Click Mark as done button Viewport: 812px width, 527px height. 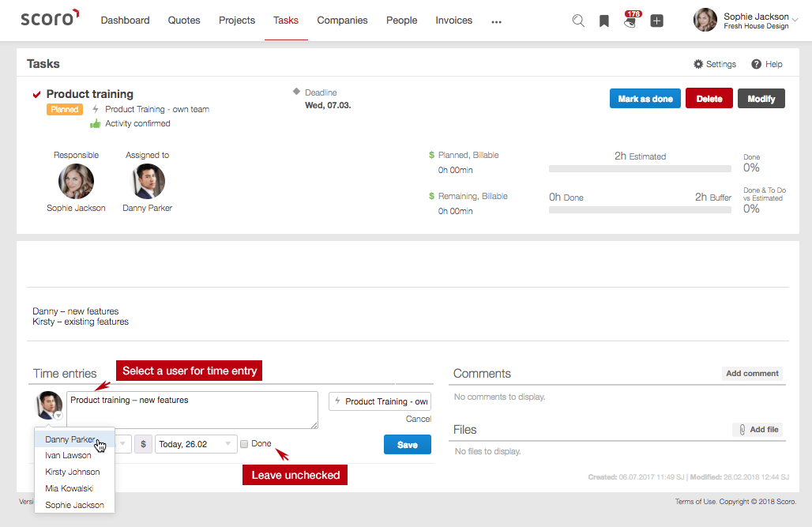[645, 99]
